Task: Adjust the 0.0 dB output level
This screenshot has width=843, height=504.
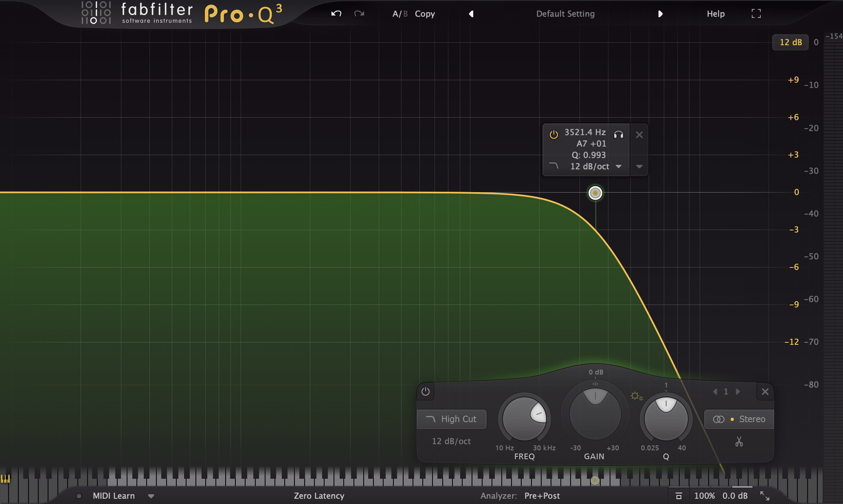Action: pos(735,496)
